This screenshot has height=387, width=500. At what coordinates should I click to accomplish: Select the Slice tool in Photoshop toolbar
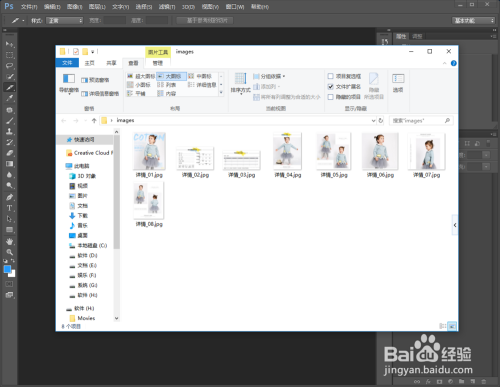point(9,88)
